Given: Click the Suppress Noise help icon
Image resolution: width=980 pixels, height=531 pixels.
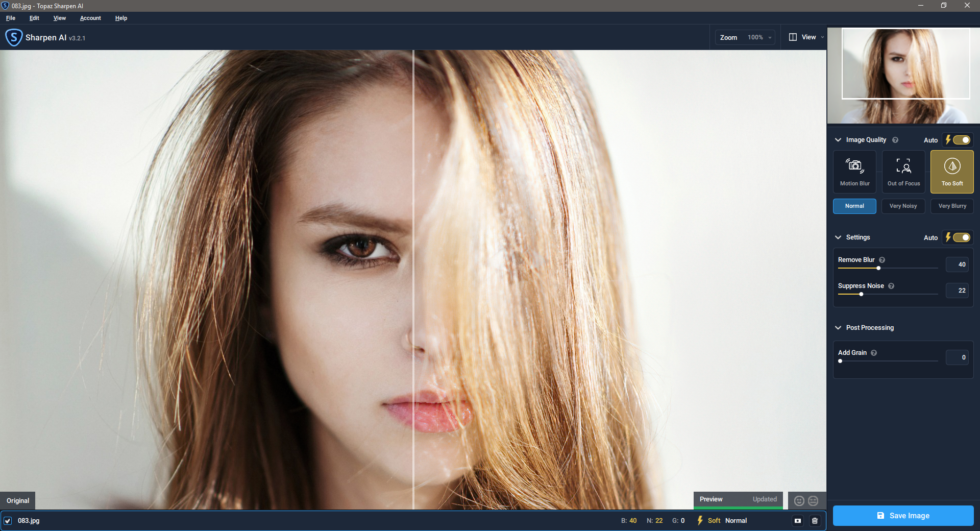Looking at the screenshot, I should click(891, 286).
